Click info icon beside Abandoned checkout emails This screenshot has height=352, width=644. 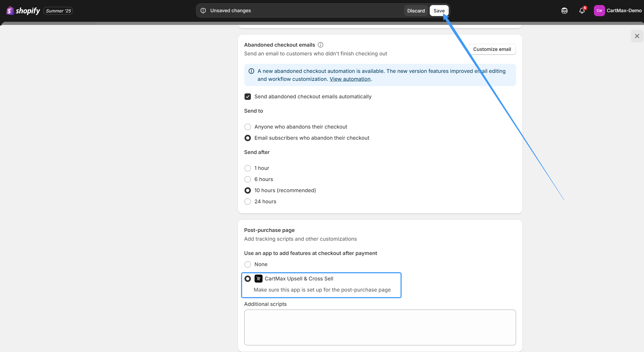click(321, 45)
